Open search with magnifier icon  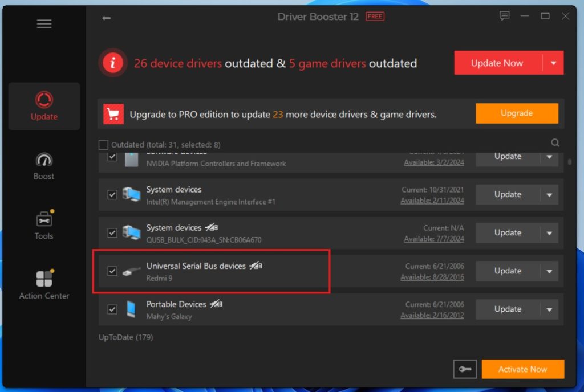555,143
